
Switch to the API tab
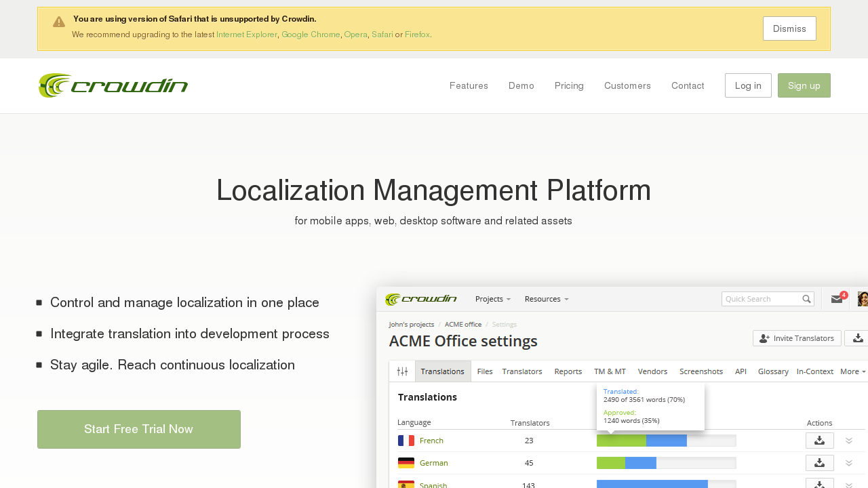(x=741, y=371)
